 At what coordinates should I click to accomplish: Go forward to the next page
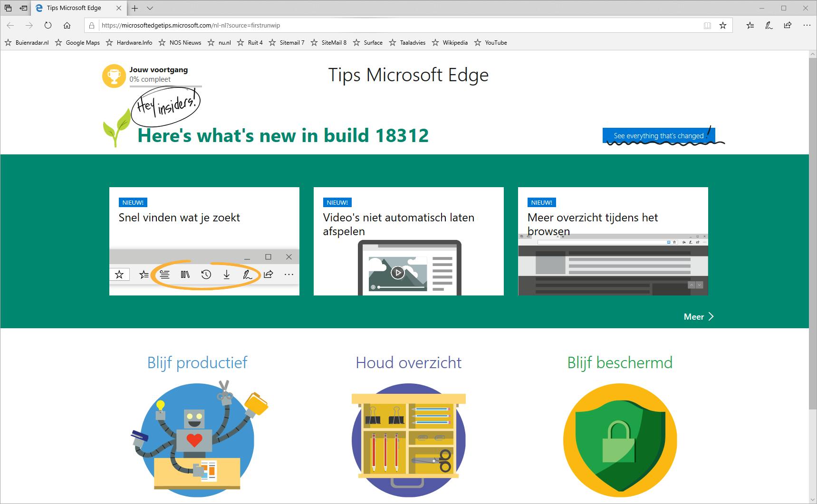[x=29, y=25]
